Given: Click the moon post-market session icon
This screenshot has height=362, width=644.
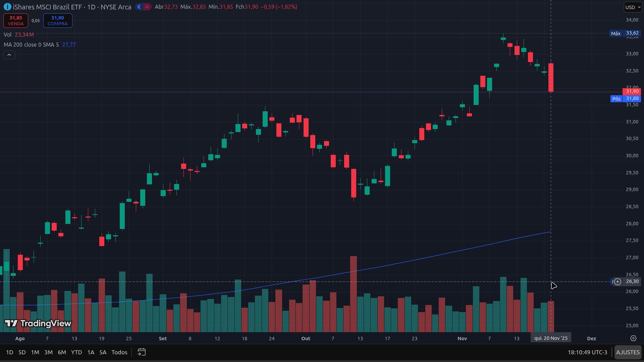Looking at the screenshot, I should pyautogui.click(x=140, y=7).
